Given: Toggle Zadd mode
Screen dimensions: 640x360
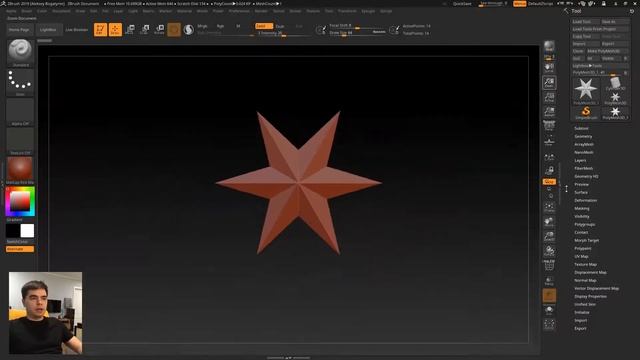Looking at the screenshot, I should 264,26.
